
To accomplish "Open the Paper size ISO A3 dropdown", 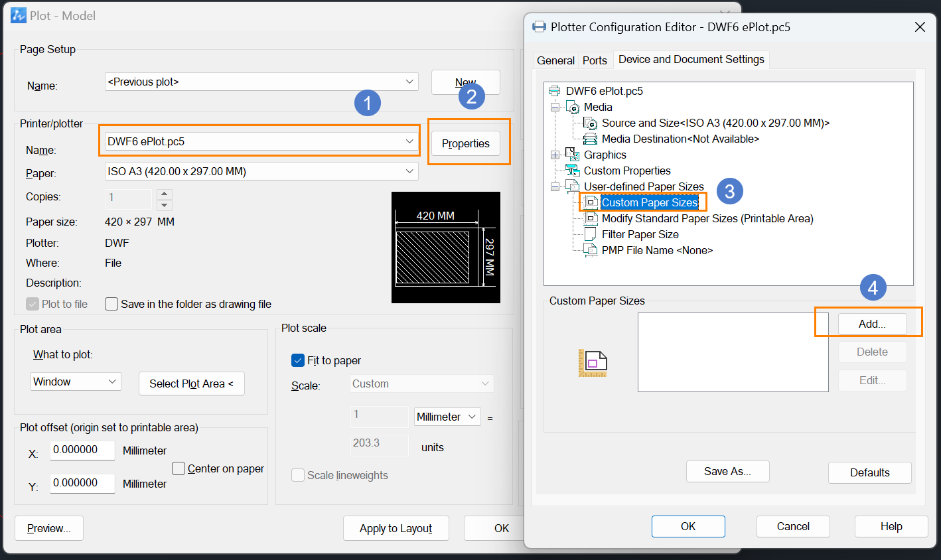I will (261, 171).
